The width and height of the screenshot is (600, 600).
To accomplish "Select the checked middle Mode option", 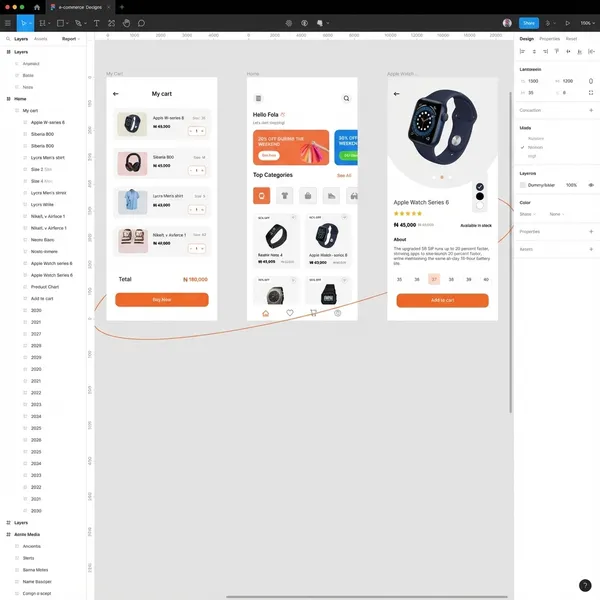I will [535, 147].
